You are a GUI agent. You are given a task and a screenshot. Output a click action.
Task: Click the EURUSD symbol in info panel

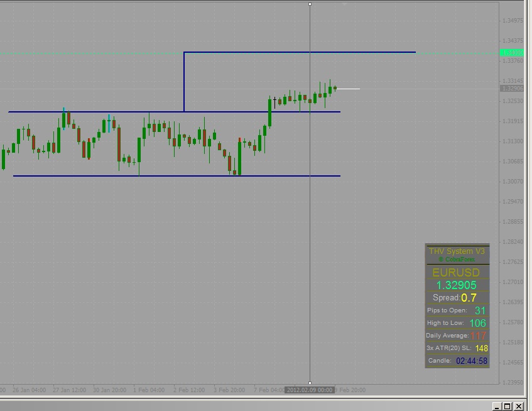pos(456,273)
